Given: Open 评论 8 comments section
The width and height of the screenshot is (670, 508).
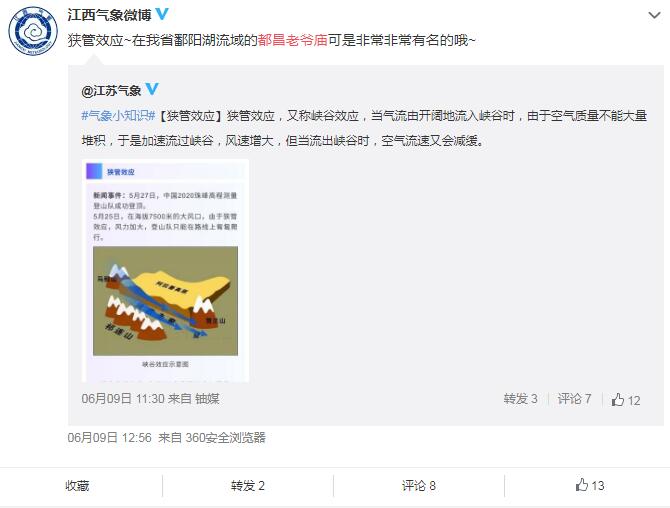Looking at the screenshot, I should point(419,485).
